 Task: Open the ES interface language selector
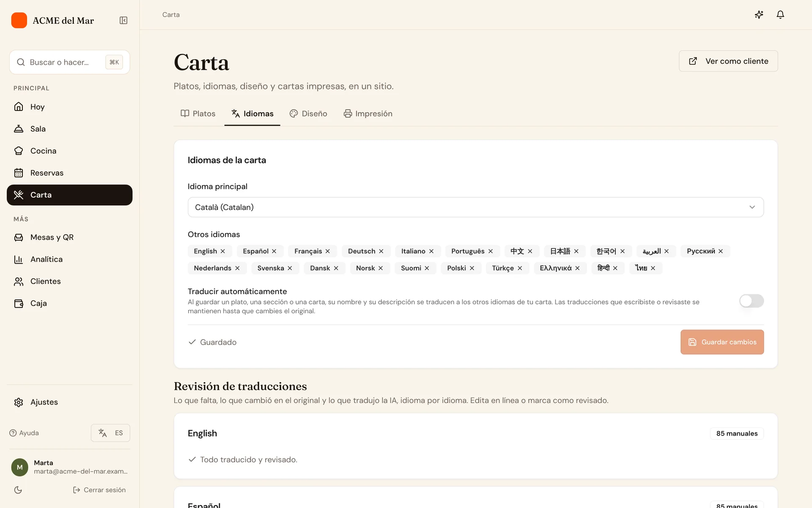[110, 433]
